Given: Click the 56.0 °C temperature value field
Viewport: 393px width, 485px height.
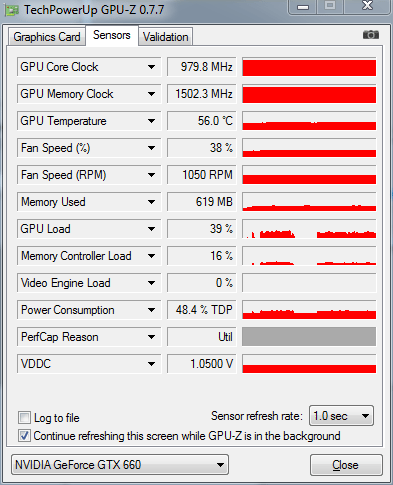Looking at the screenshot, I should (202, 121).
